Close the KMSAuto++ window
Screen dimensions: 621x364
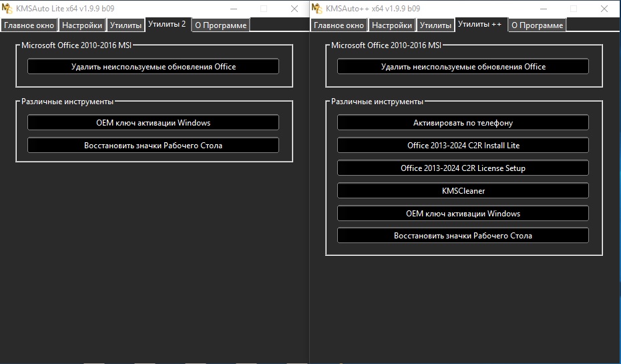(x=604, y=9)
